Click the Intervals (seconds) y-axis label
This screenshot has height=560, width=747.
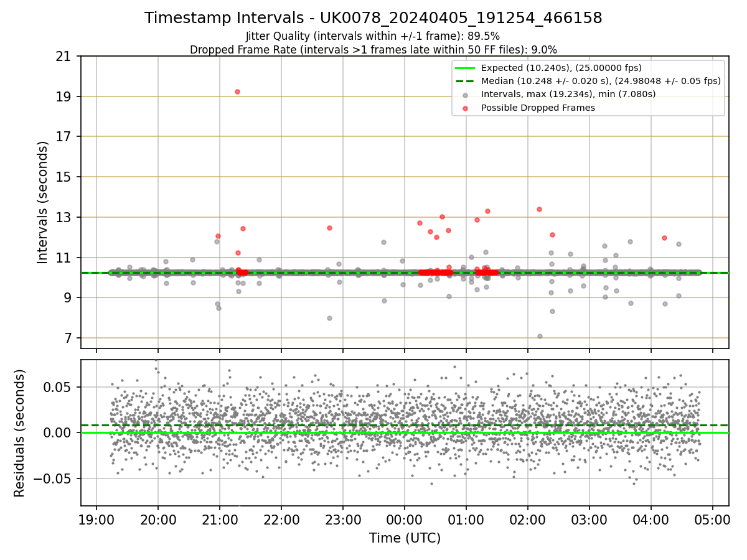coord(42,202)
